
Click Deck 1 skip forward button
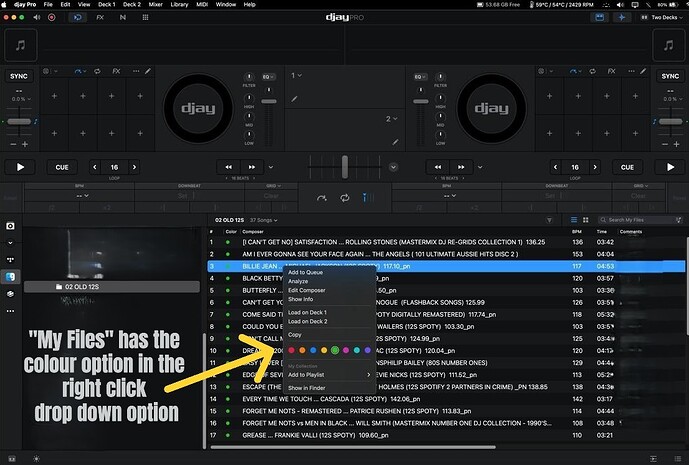tap(252, 167)
